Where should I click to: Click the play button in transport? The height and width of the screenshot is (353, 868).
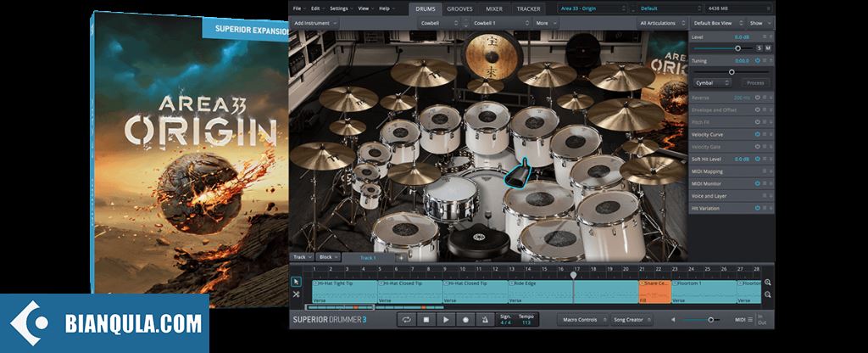pyautogui.click(x=446, y=320)
